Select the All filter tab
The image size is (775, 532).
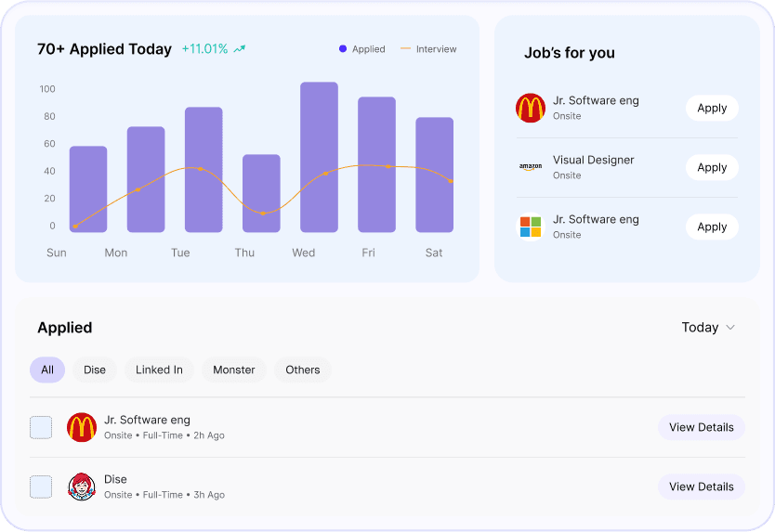click(x=47, y=370)
